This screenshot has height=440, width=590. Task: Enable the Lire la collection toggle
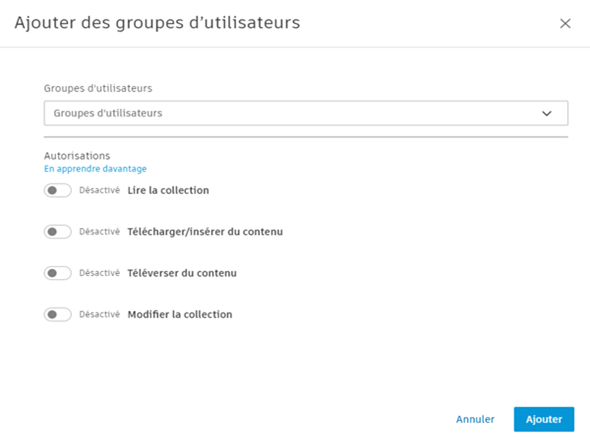point(58,190)
